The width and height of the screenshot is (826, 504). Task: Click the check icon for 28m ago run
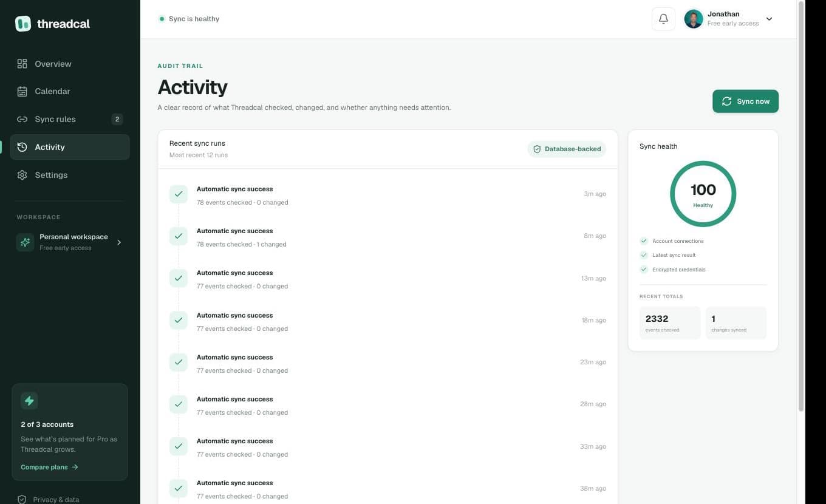click(179, 404)
